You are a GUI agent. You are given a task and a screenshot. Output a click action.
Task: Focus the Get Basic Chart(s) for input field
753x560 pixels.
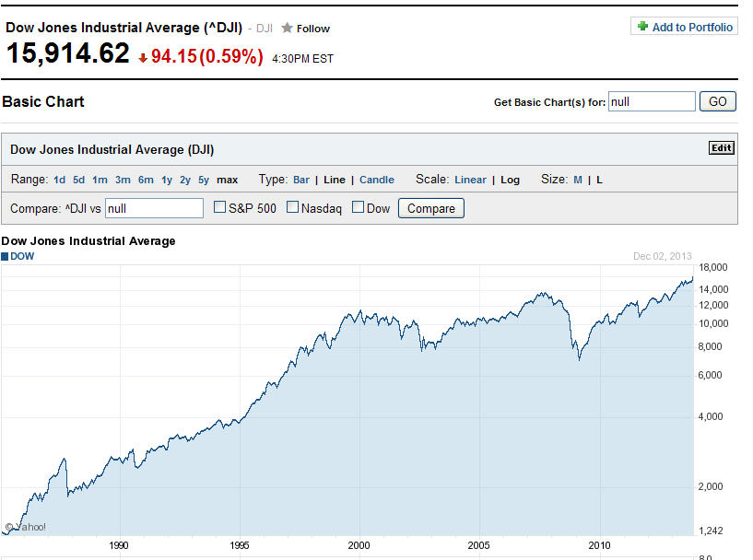[x=652, y=101]
